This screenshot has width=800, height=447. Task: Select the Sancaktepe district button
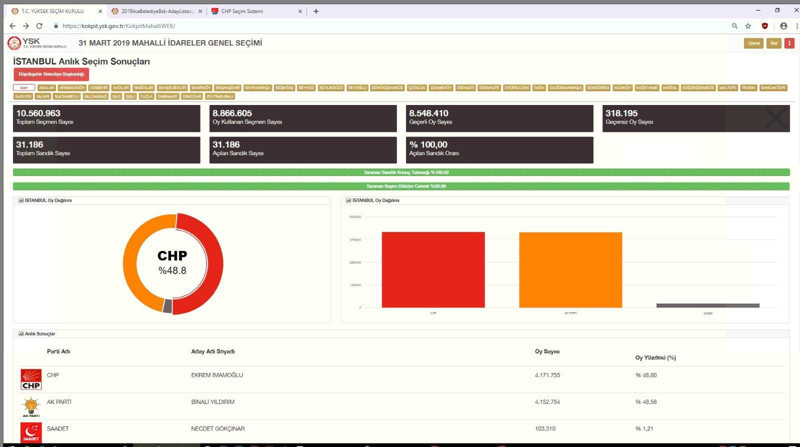pos(773,88)
